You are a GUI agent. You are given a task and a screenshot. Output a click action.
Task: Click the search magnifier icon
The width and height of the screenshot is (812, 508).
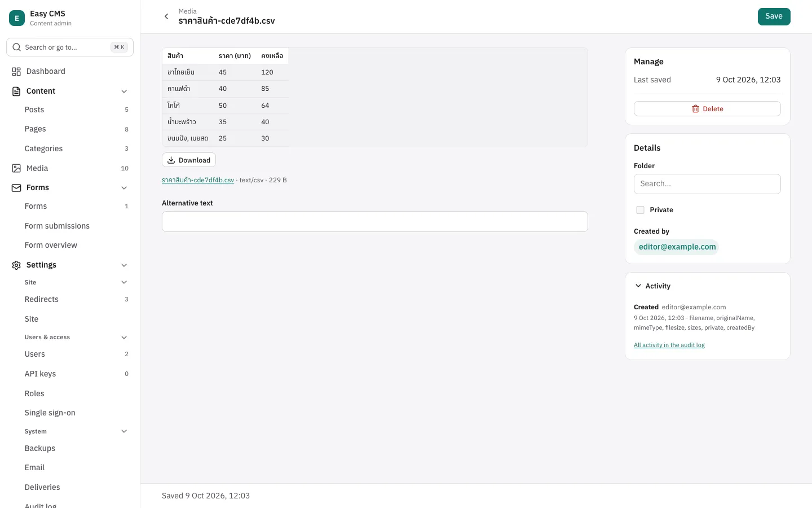click(x=16, y=47)
